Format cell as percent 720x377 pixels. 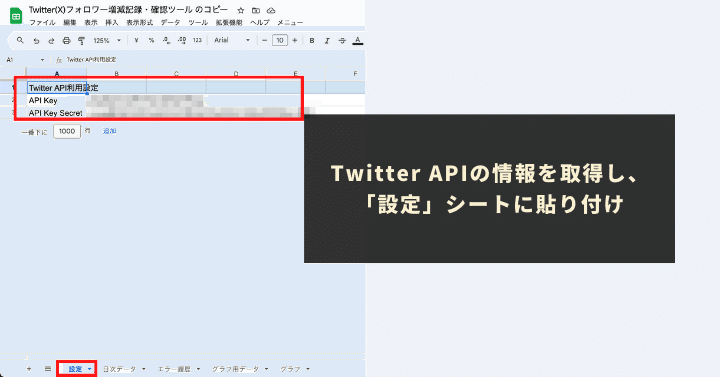(151, 40)
